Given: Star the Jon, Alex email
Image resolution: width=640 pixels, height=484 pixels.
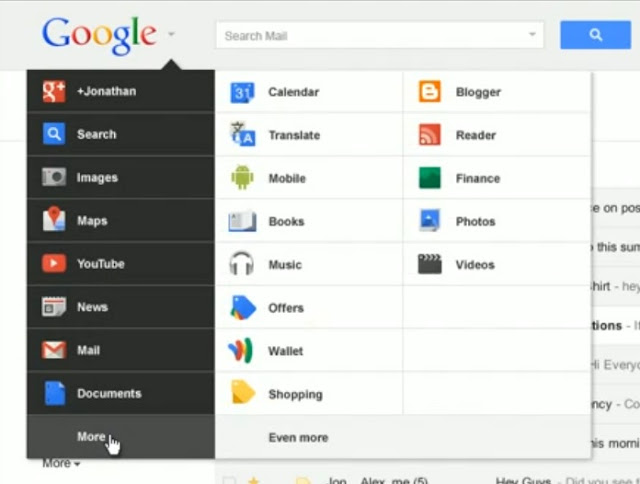Looking at the screenshot, I should 254,481.
